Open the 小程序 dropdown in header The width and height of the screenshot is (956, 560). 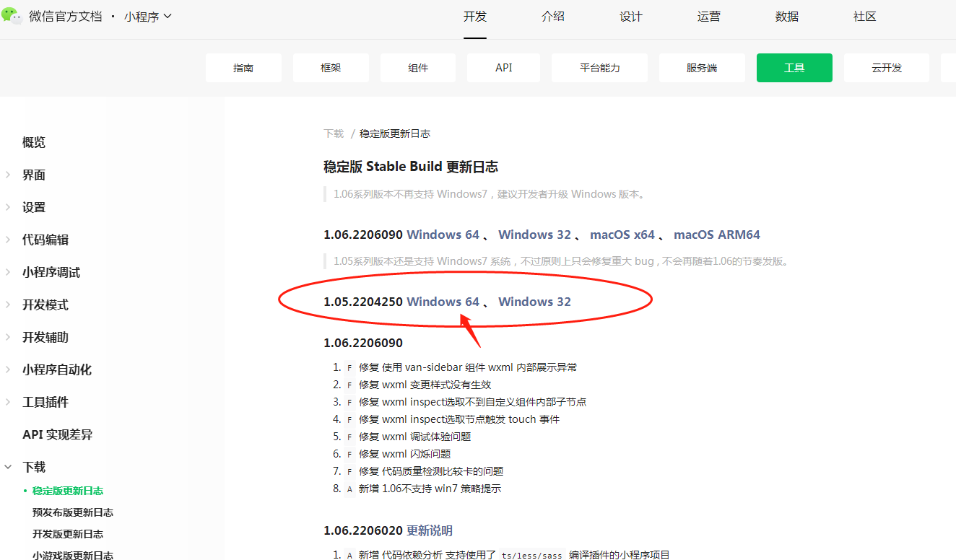click(148, 17)
